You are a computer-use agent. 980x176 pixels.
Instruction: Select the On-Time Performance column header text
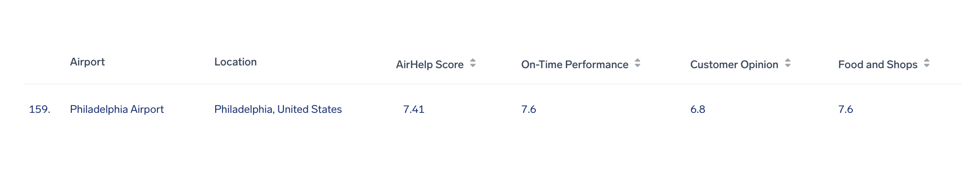pyautogui.click(x=575, y=65)
